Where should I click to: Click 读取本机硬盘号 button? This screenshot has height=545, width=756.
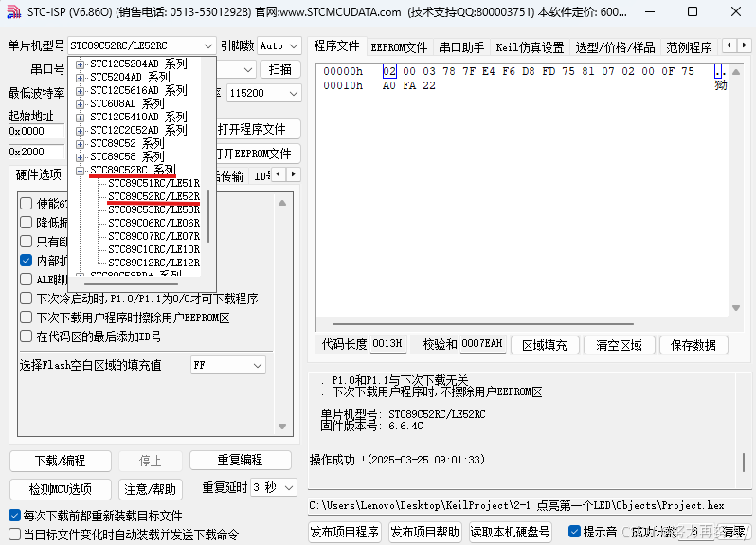pos(510,532)
